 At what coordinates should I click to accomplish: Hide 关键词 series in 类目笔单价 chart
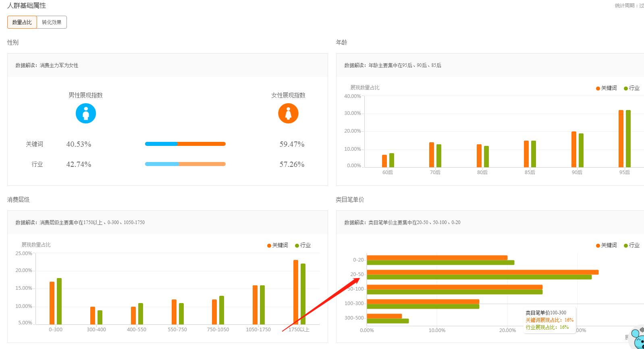pyautogui.click(x=607, y=245)
